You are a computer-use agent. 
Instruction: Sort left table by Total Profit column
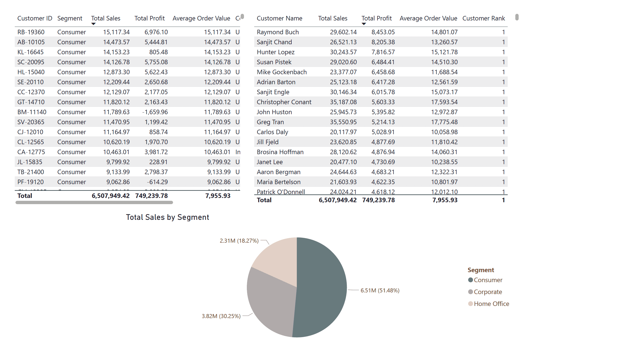[x=149, y=18]
